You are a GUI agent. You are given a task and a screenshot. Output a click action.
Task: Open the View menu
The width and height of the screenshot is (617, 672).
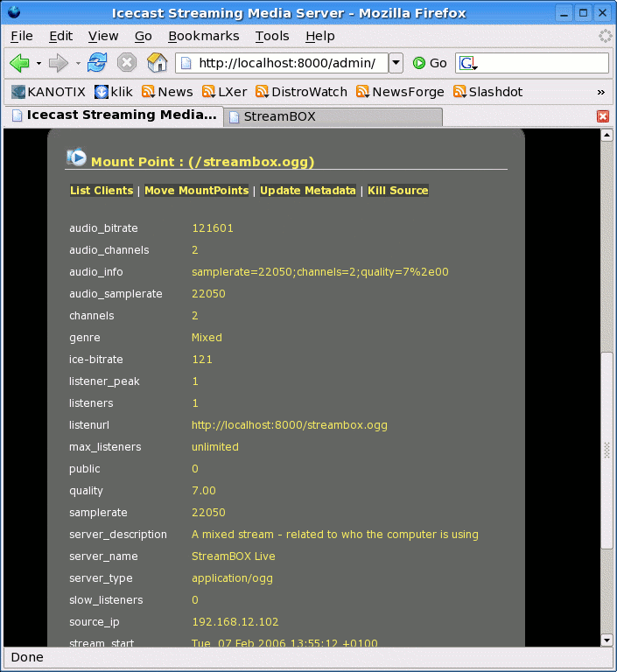103,36
